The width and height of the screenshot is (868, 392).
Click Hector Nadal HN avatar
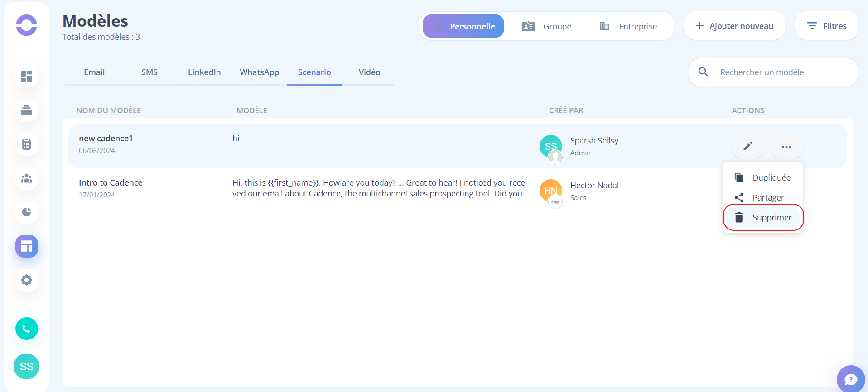tap(551, 191)
